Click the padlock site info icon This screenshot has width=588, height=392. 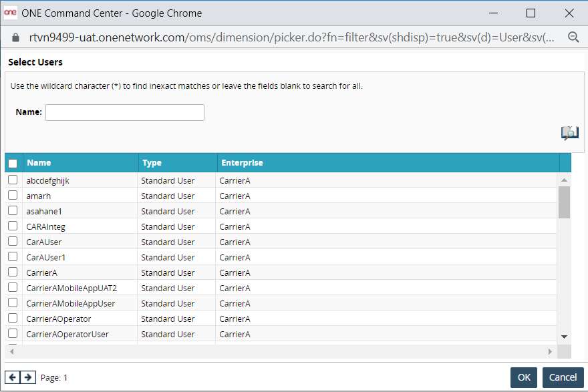pos(15,37)
